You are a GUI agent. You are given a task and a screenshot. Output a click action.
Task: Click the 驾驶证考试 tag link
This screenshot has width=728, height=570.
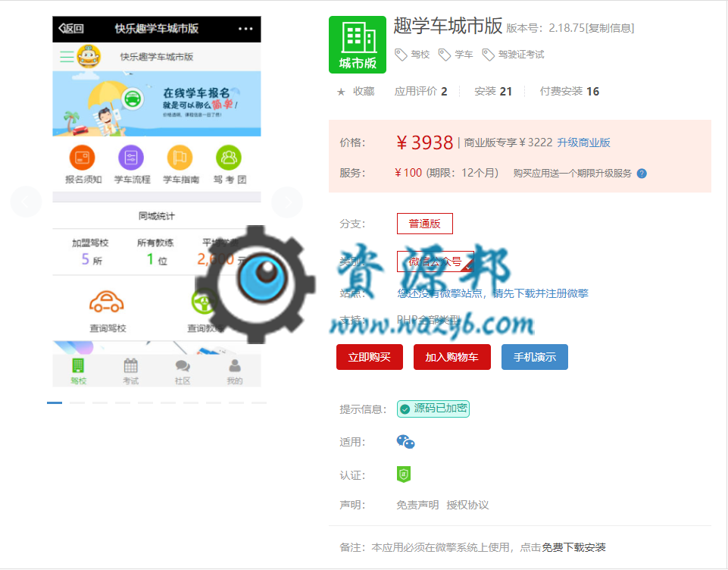(521, 55)
